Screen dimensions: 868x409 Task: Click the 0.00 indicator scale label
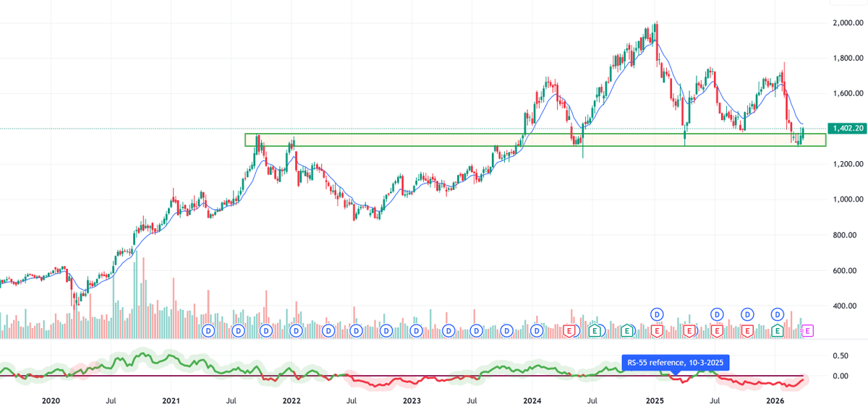pos(840,376)
